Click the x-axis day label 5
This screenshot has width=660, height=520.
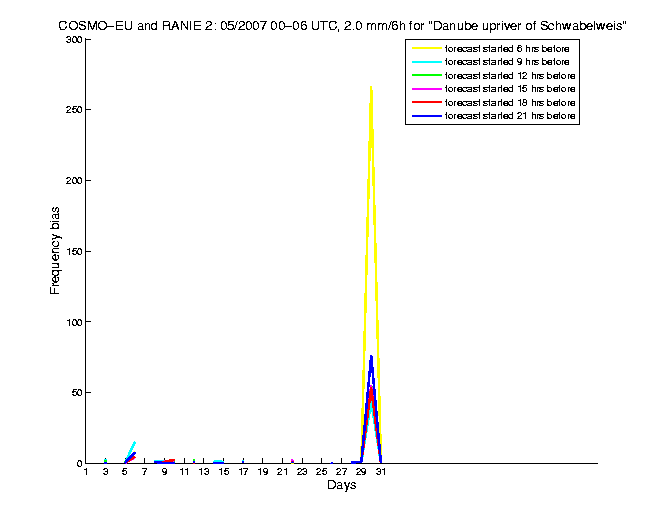125,472
